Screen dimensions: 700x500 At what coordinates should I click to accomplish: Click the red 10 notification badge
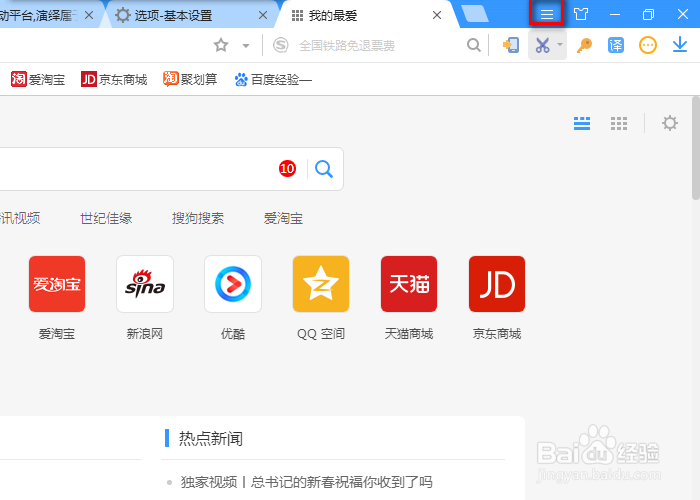pos(287,169)
